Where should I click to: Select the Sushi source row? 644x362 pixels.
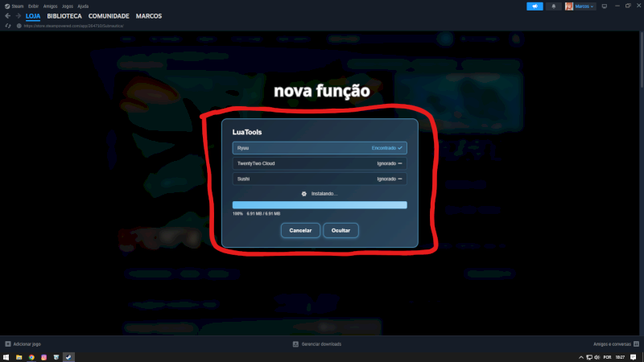click(320, 179)
